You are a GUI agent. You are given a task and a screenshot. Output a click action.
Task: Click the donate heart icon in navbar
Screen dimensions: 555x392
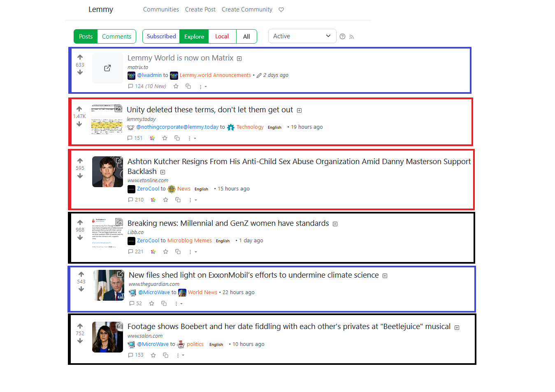(x=281, y=9)
